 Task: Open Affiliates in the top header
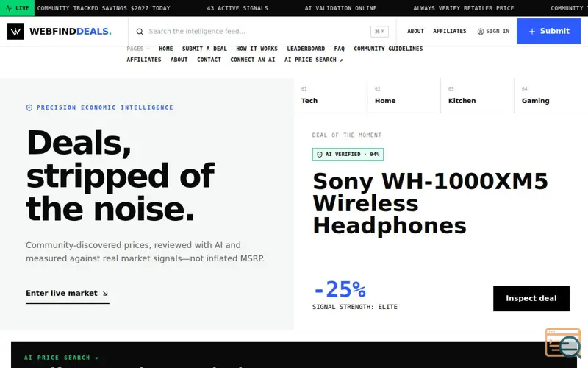tap(450, 31)
